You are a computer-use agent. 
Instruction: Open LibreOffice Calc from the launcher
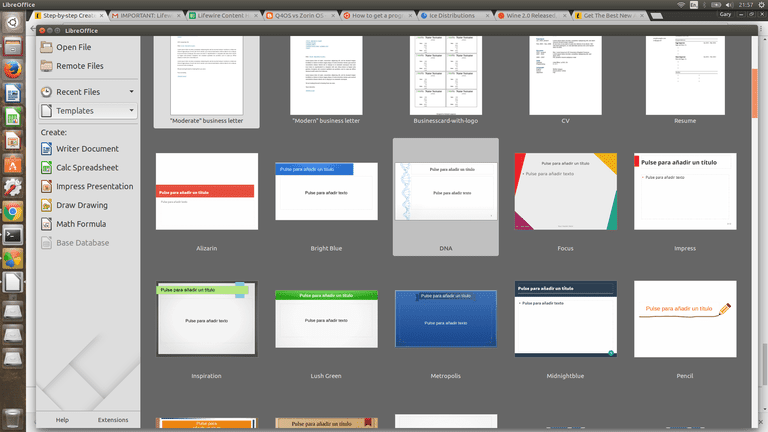click(x=13, y=117)
